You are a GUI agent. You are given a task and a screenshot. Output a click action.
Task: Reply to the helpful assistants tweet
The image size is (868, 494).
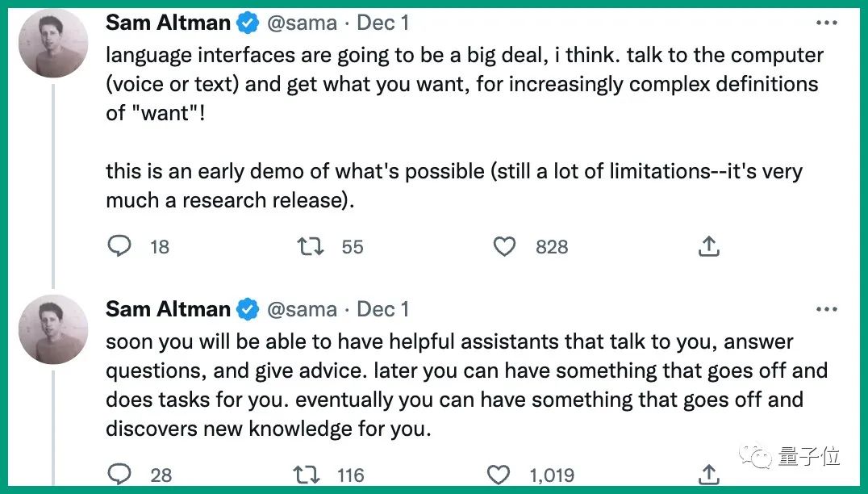pyautogui.click(x=119, y=474)
